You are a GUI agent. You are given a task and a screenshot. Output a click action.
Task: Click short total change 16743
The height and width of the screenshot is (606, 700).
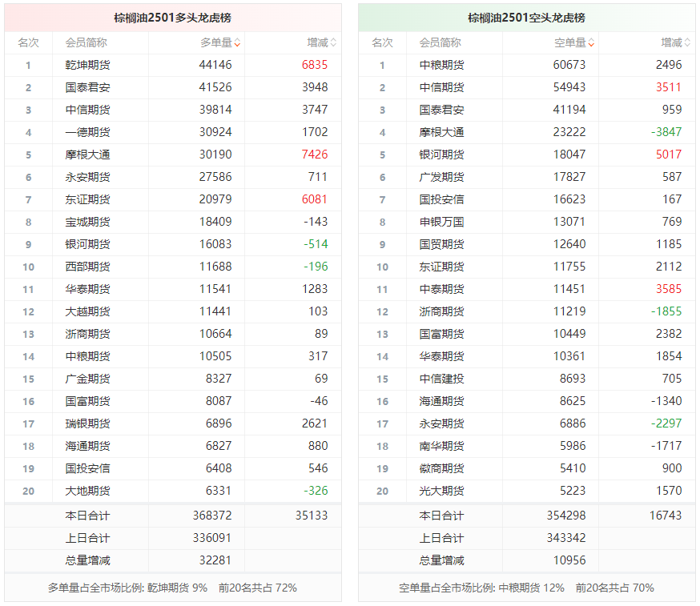click(x=666, y=516)
